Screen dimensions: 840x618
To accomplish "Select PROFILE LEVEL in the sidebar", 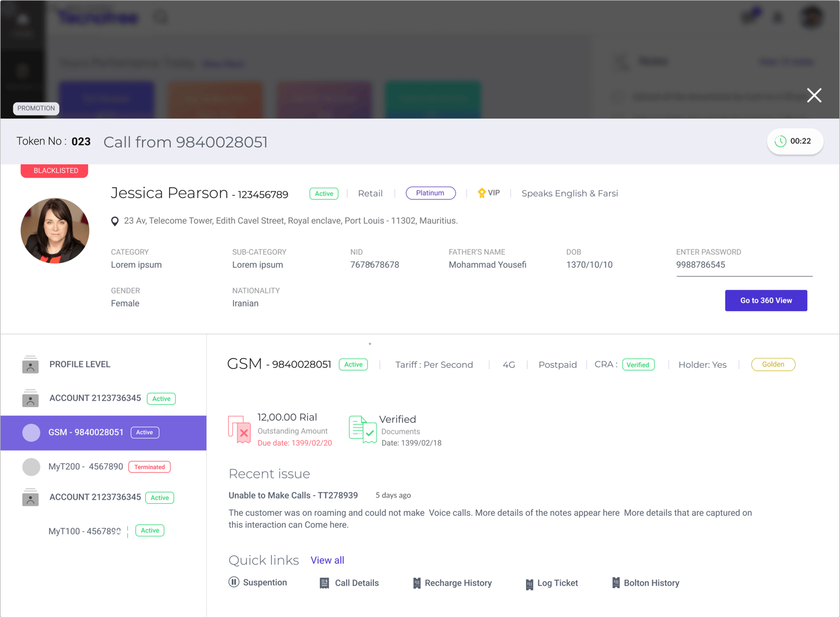I will click(80, 364).
